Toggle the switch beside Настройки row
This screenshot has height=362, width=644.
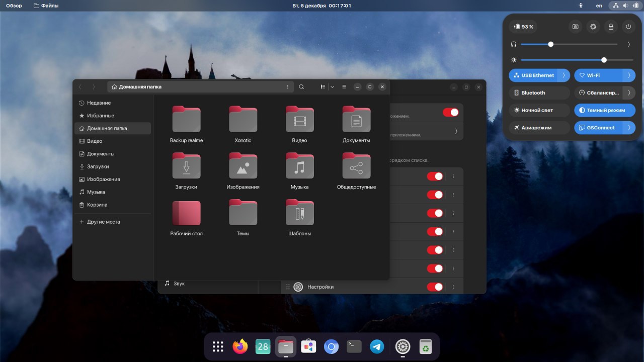(435, 287)
